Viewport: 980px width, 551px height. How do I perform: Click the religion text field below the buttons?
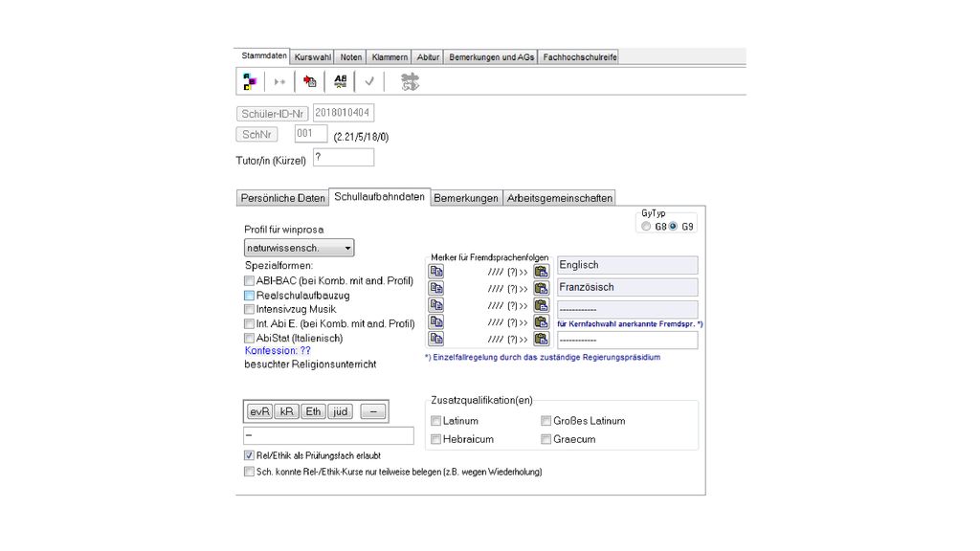pos(329,435)
